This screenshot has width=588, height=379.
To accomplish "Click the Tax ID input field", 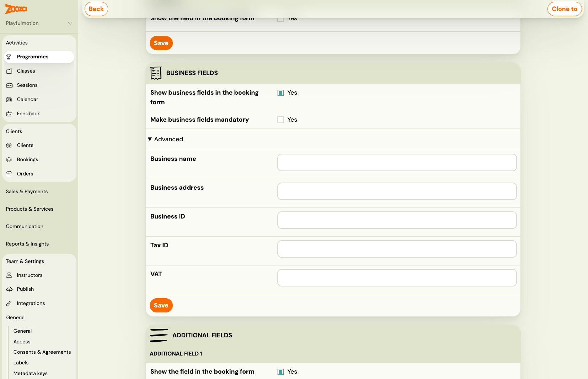I will pyautogui.click(x=397, y=249).
